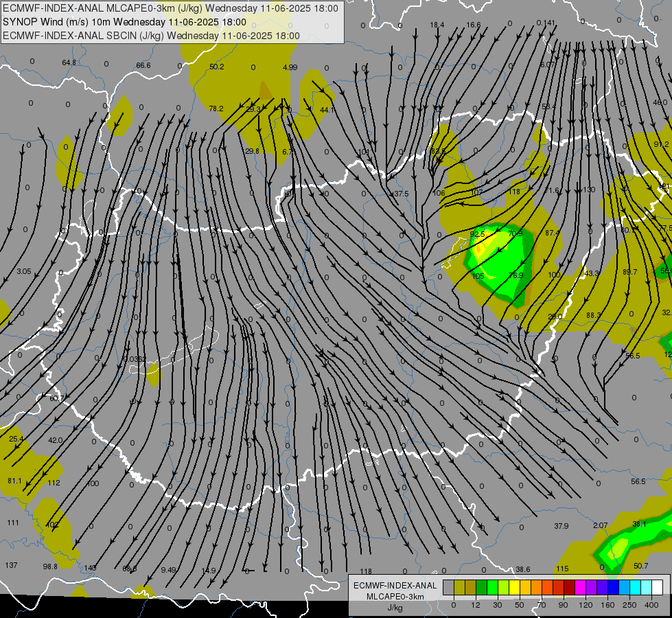672x618 pixels.
Task: Click the gray legend swatch below 0
Action: click(x=448, y=587)
